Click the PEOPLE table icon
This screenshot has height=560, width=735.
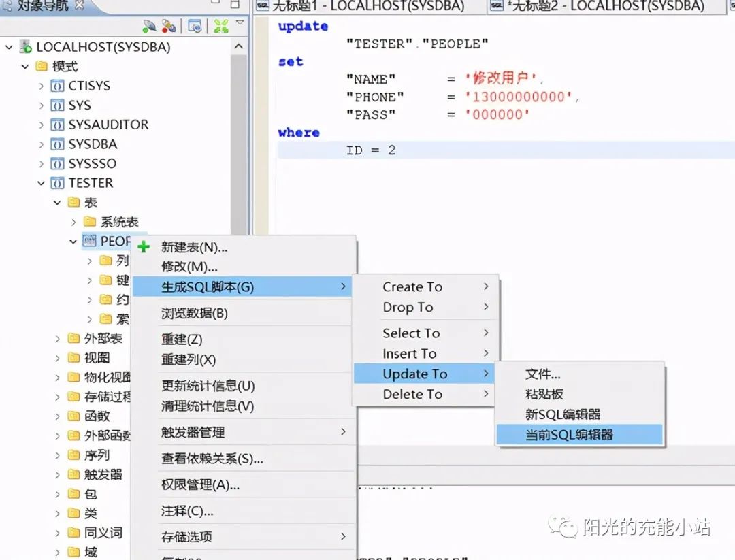[89, 241]
